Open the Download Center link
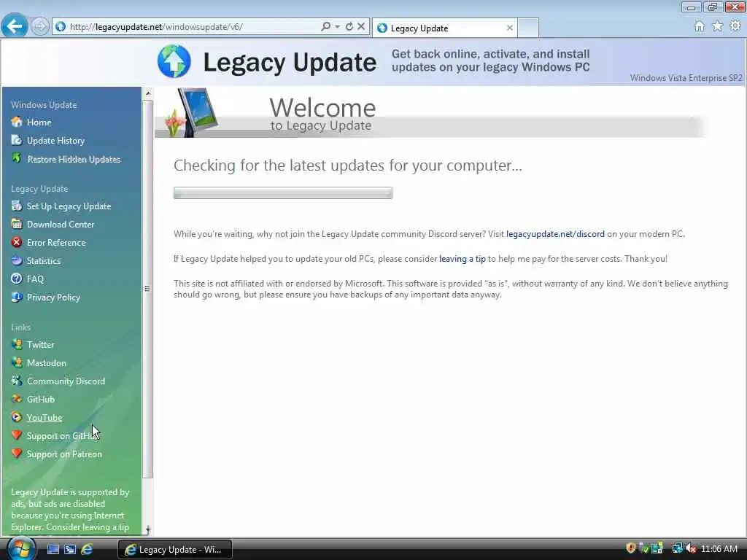The height and width of the screenshot is (560, 747). pyautogui.click(x=61, y=225)
